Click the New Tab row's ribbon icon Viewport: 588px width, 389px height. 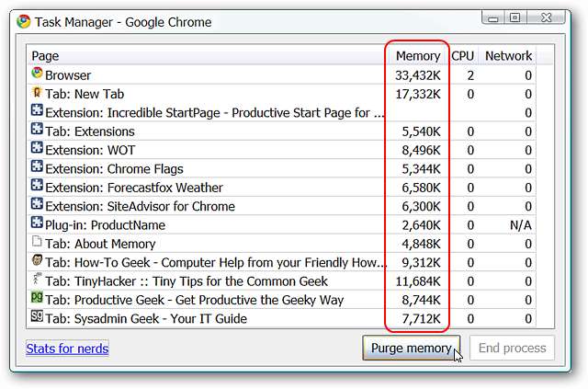37,93
